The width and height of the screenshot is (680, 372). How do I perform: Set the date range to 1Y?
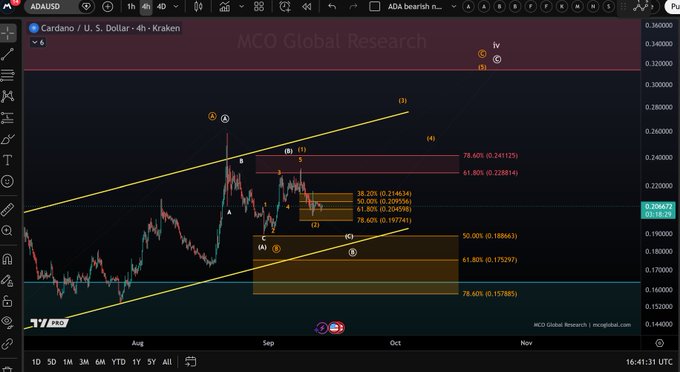pyautogui.click(x=136, y=362)
